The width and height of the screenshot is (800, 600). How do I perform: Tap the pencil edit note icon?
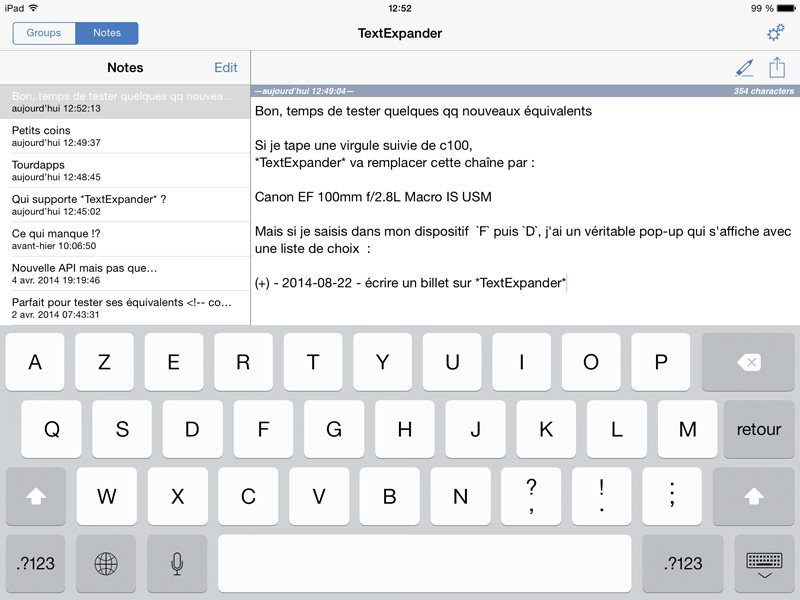pyautogui.click(x=744, y=68)
